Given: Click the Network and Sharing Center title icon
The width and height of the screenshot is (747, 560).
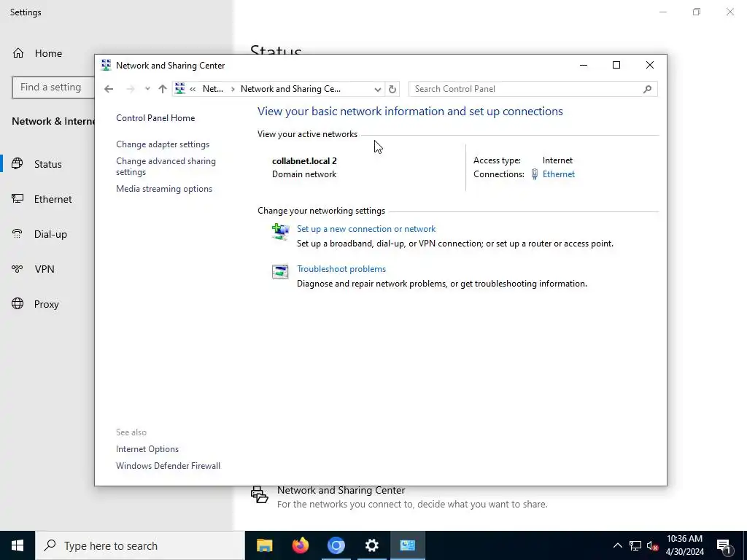Looking at the screenshot, I should [x=106, y=65].
